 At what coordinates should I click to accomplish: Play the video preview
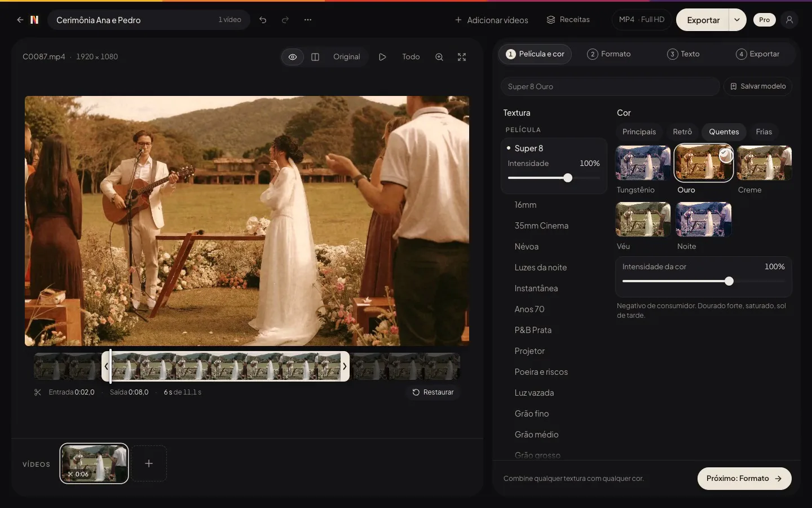pos(382,57)
